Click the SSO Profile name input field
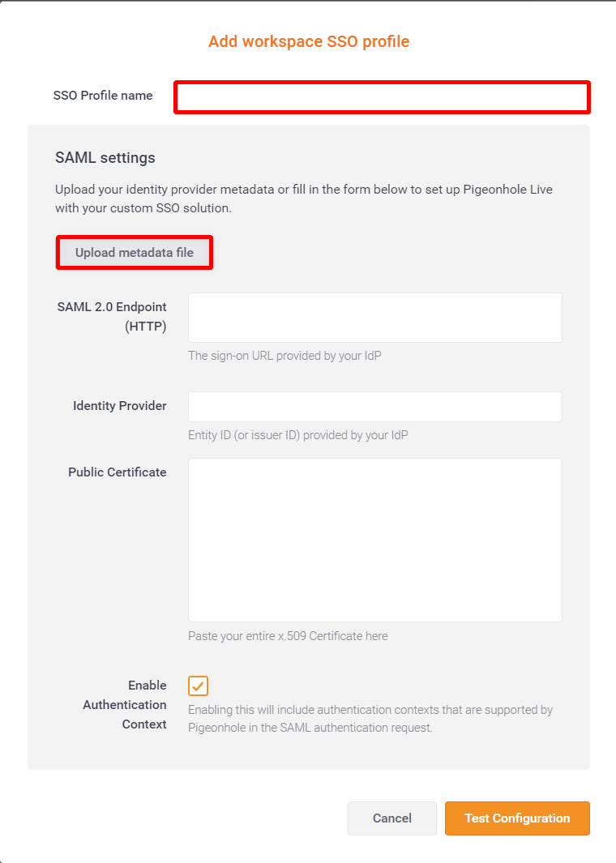 click(x=382, y=97)
